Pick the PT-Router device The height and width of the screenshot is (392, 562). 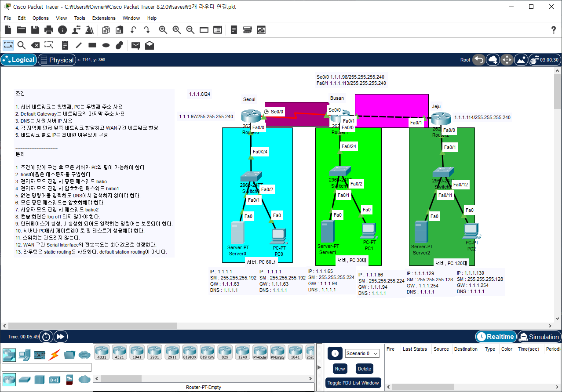tap(260, 352)
